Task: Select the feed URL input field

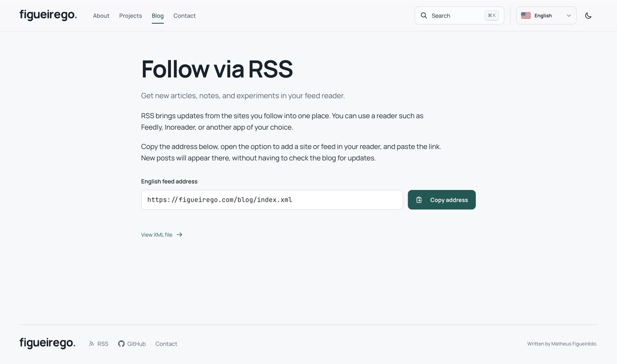Action: point(272,200)
